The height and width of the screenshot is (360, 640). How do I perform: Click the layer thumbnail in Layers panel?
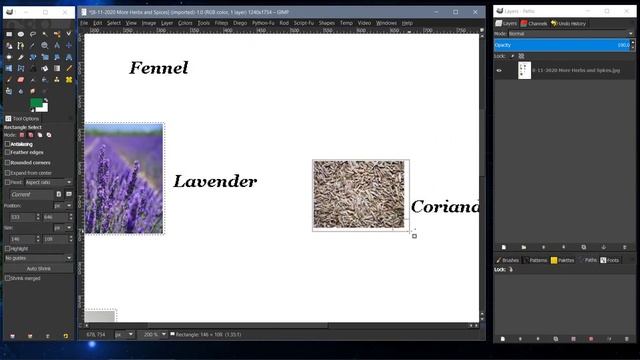point(524,70)
